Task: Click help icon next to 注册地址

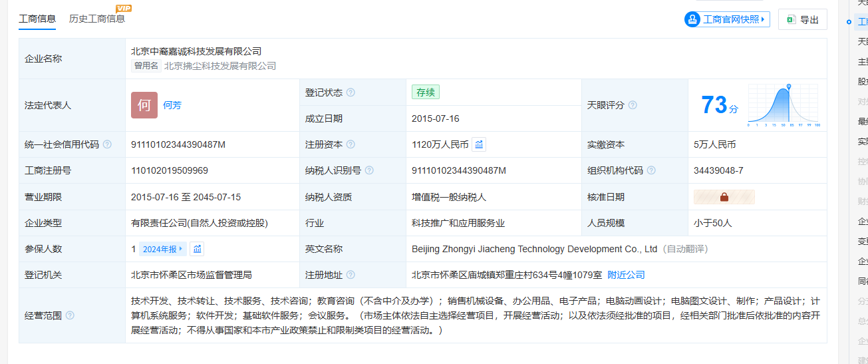Action: tap(351, 275)
